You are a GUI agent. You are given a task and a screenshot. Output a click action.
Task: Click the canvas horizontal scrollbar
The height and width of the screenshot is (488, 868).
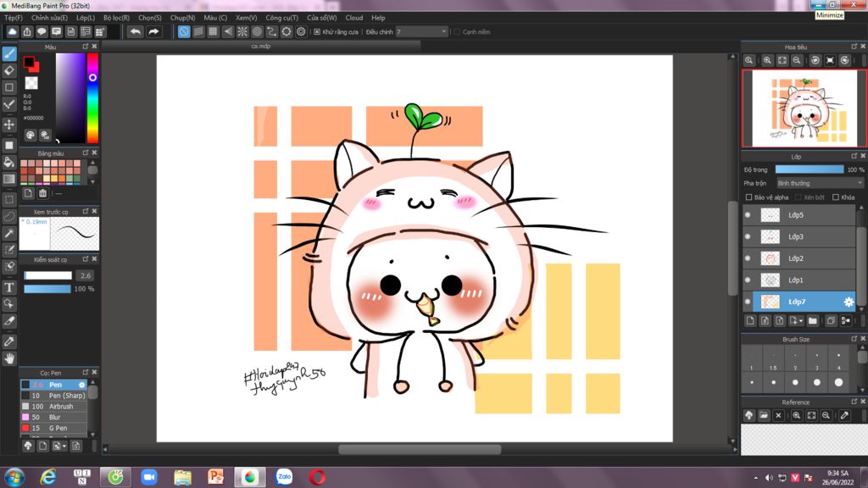tap(420, 449)
